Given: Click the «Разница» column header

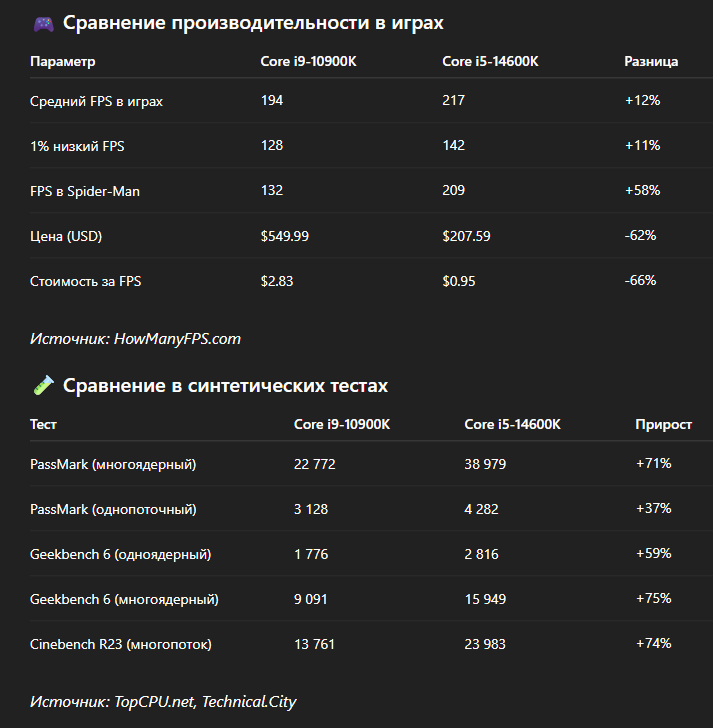Looking at the screenshot, I should [651, 62].
